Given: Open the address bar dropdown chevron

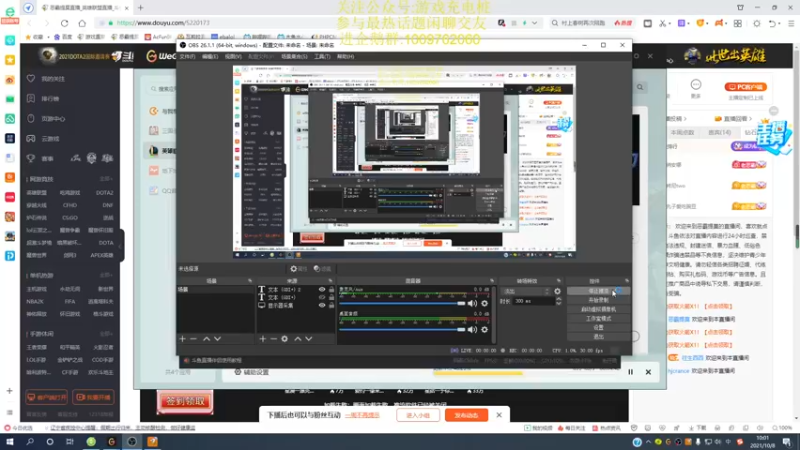Looking at the screenshot, I should (x=534, y=23).
